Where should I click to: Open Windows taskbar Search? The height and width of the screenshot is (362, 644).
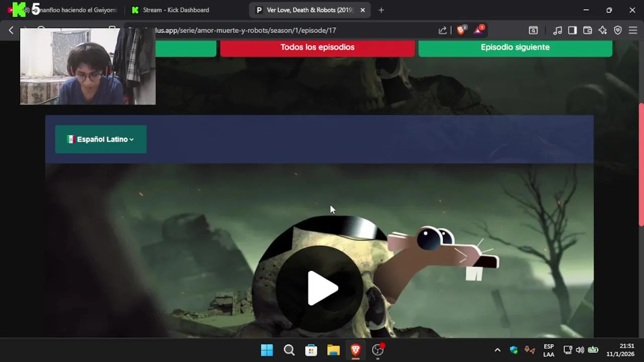[289, 350]
